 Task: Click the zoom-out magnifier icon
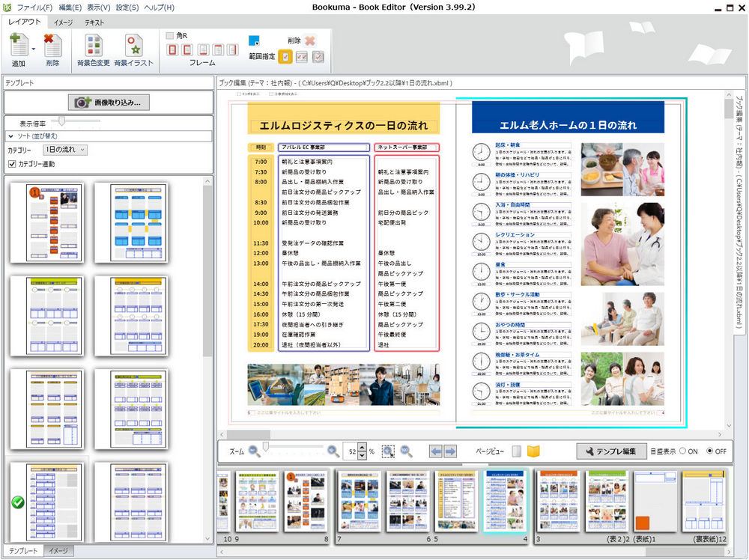[x=254, y=451]
